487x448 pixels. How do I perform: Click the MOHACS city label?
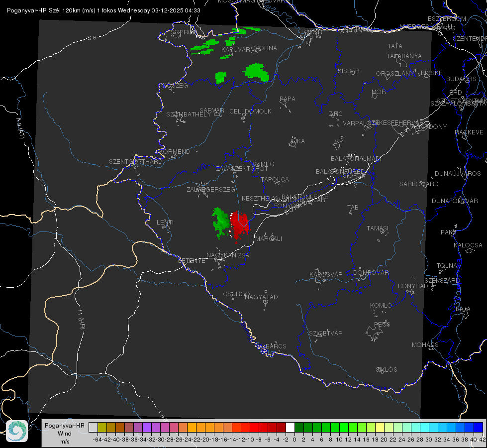point(425,345)
